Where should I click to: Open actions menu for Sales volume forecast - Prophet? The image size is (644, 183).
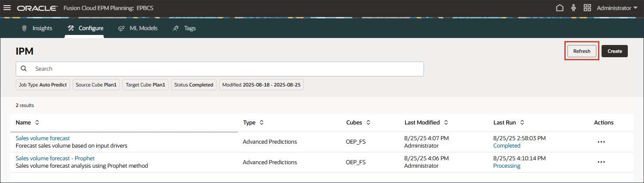pyautogui.click(x=601, y=162)
